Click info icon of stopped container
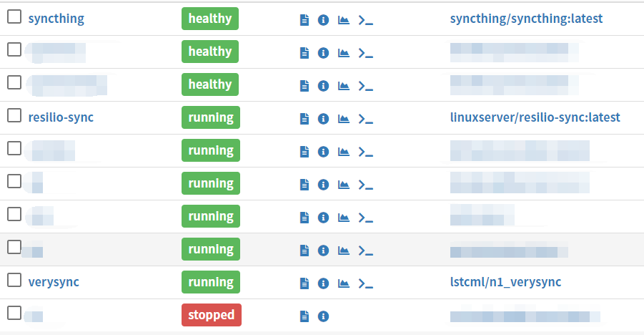The height and width of the screenshot is (335, 644). [x=323, y=316]
